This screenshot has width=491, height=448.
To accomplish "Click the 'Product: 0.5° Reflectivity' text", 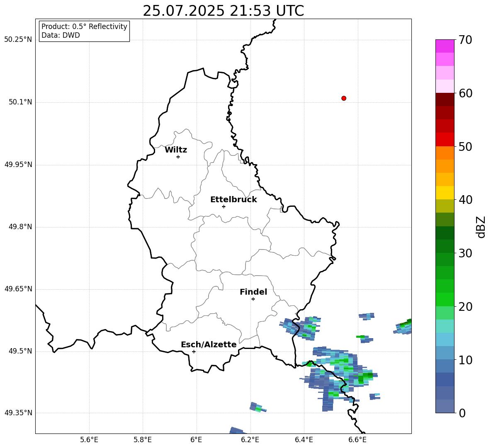I will pos(84,26).
